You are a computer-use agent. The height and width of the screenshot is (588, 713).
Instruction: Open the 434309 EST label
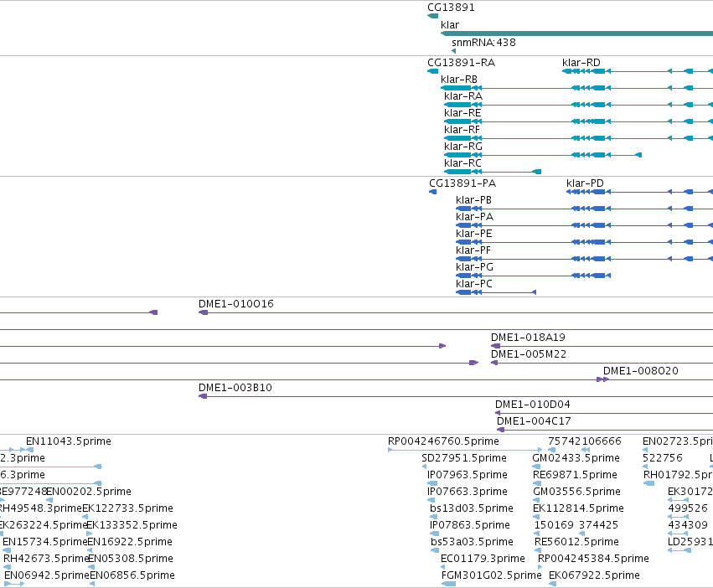point(688,526)
